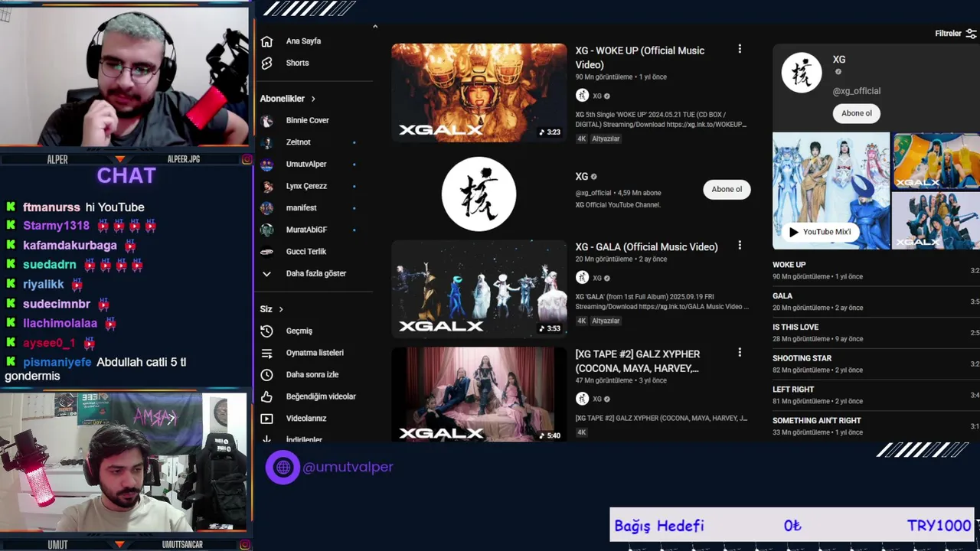Open Zeitnot channel avatar
The height and width of the screenshot is (551, 980).
point(266,142)
